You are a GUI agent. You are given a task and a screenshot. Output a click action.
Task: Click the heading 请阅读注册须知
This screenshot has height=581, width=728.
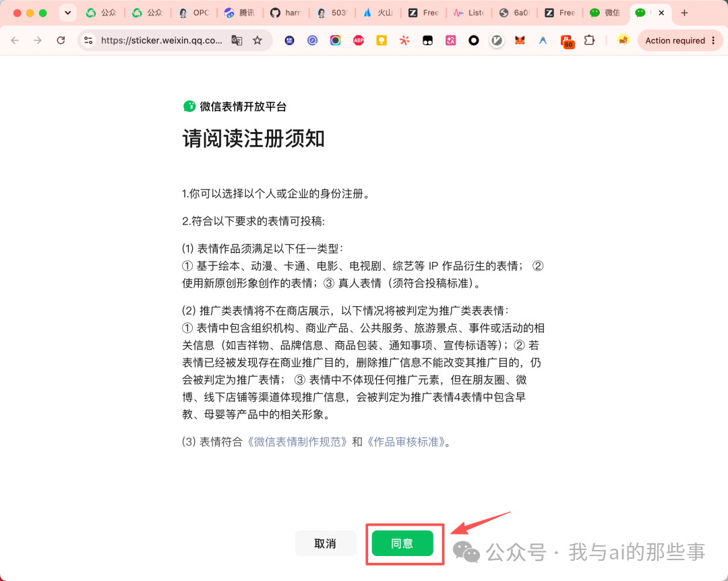253,139
